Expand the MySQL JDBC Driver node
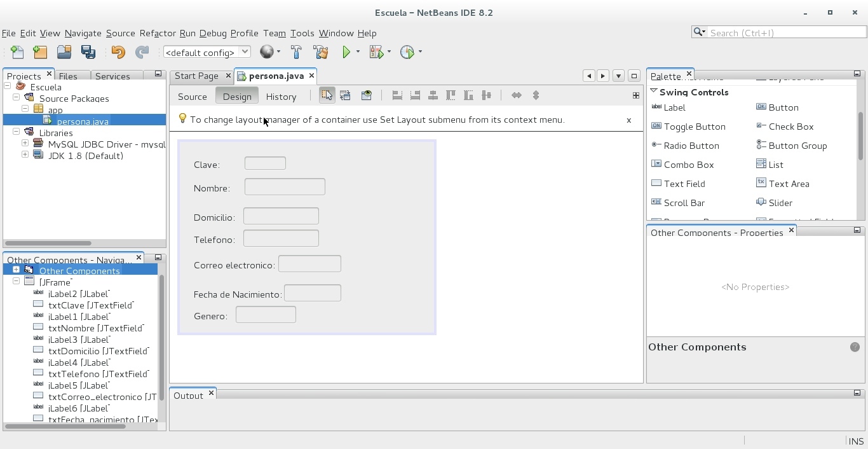868x449 pixels. point(25,143)
